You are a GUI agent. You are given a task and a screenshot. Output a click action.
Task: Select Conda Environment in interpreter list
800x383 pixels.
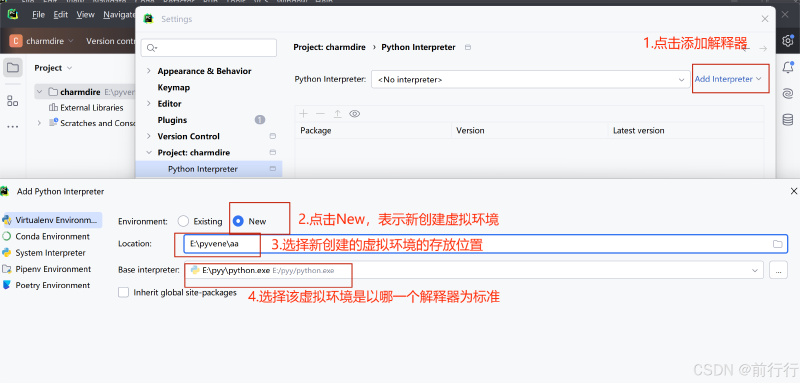click(x=52, y=237)
